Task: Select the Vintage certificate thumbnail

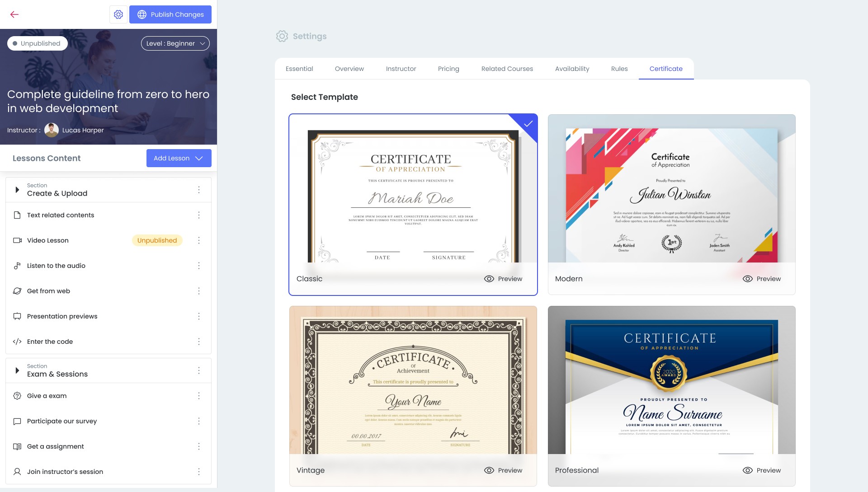Action: tap(413, 380)
